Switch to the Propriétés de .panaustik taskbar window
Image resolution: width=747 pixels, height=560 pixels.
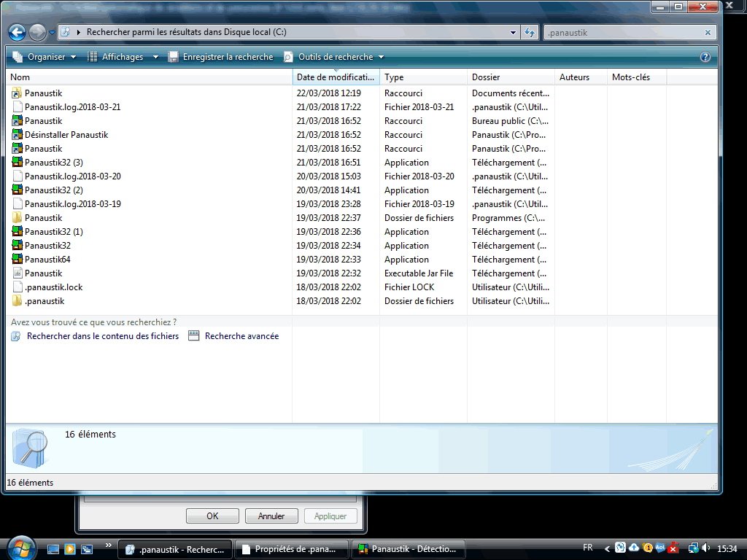click(x=292, y=549)
